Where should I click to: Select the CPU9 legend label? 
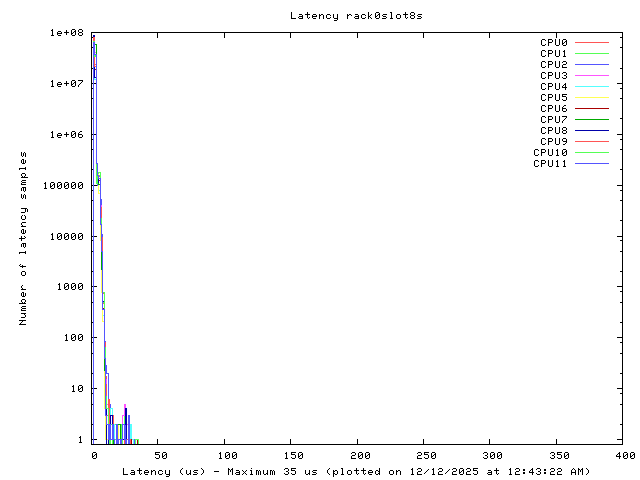pyautogui.click(x=553, y=142)
